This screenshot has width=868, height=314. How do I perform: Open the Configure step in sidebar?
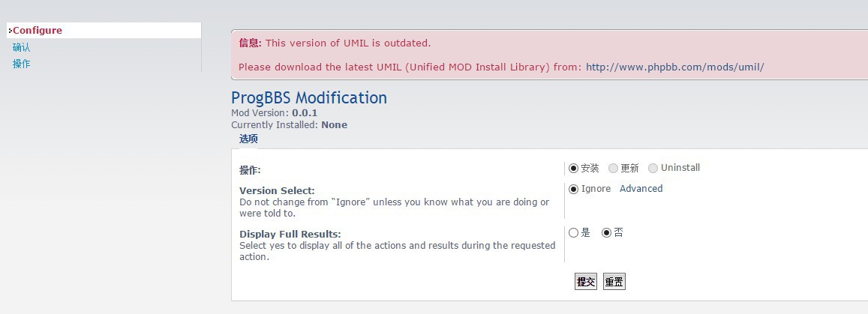pyautogui.click(x=38, y=31)
